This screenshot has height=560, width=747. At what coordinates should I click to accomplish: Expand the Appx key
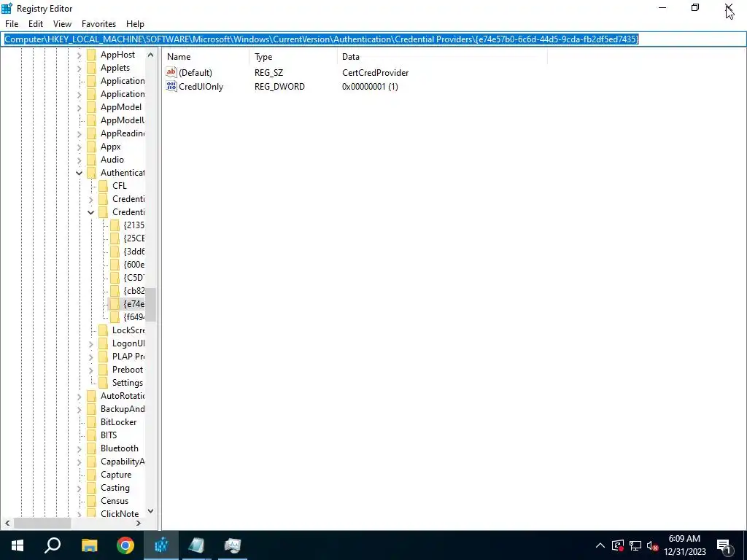pyautogui.click(x=79, y=147)
